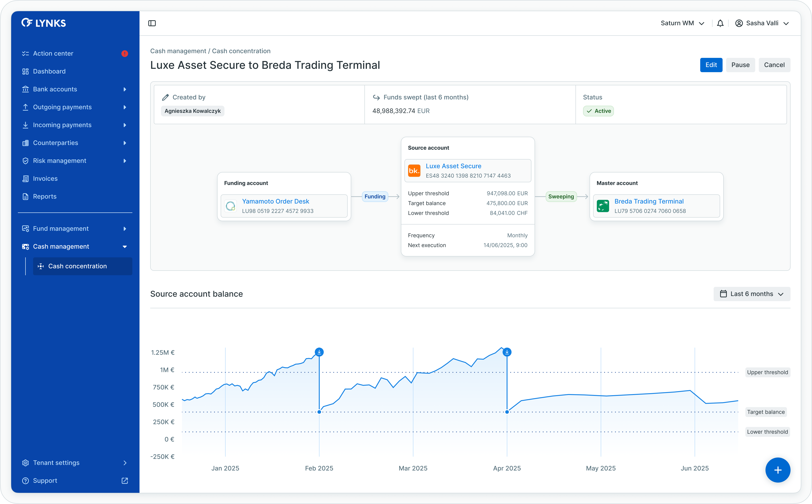Click the Action center red alert badge
Image resolution: width=812 pixels, height=504 pixels.
pyautogui.click(x=125, y=54)
